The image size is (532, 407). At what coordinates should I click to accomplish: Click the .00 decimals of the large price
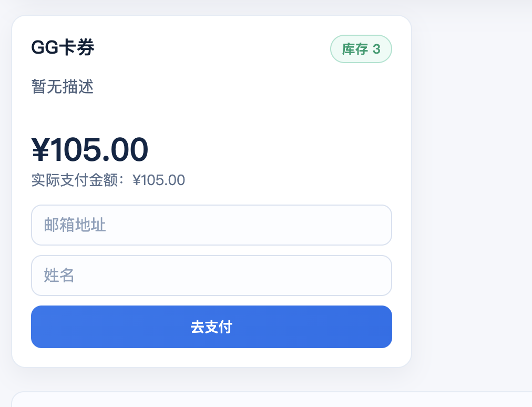click(x=125, y=150)
